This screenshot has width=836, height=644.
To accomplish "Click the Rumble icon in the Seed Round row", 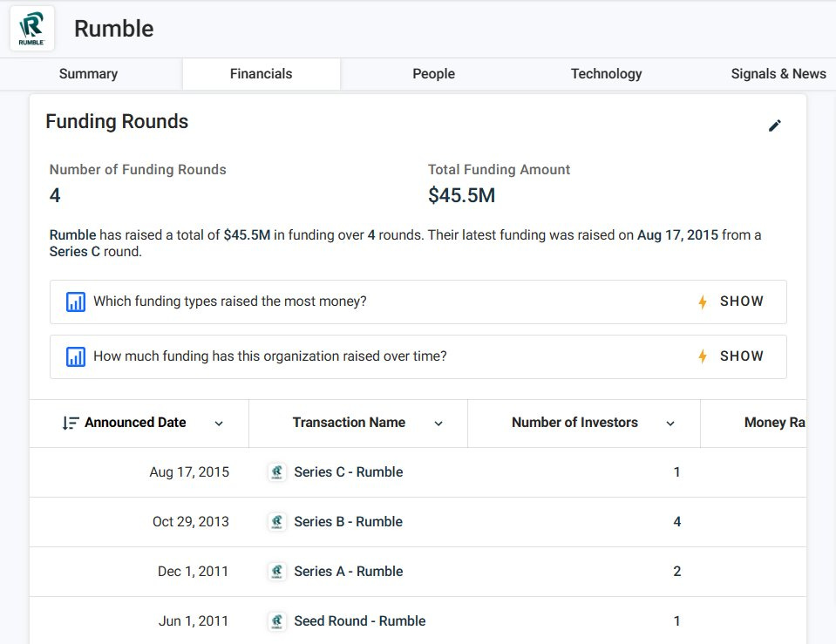I will pos(277,621).
